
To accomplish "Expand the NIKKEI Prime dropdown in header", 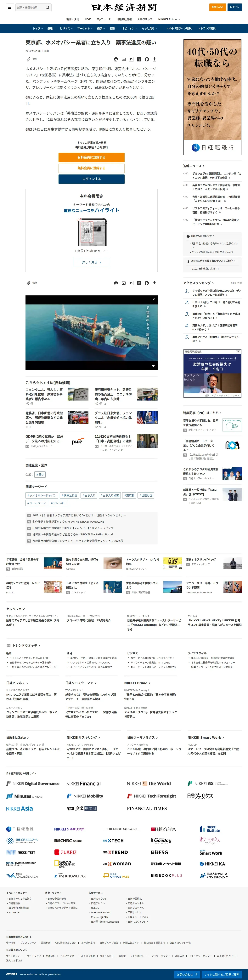I will [169, 19].
